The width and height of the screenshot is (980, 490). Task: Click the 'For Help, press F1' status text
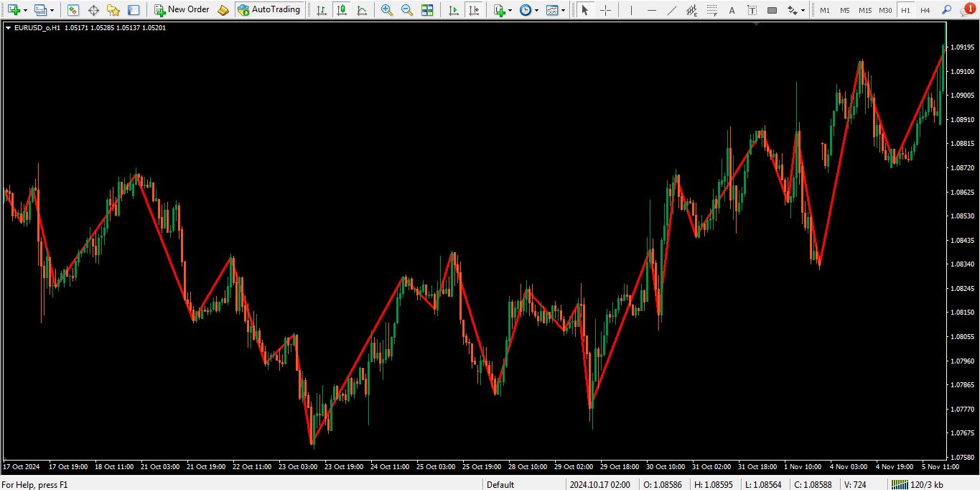point(34,484)
